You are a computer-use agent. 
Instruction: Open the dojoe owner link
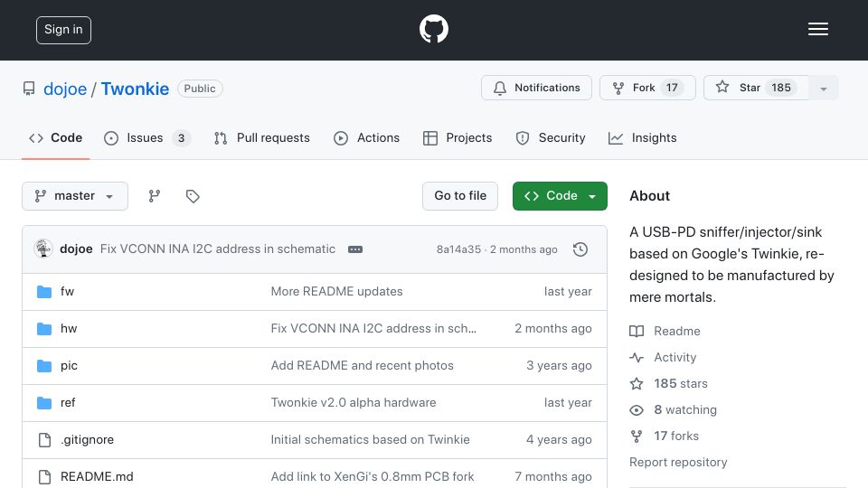[x=65, y=89]
